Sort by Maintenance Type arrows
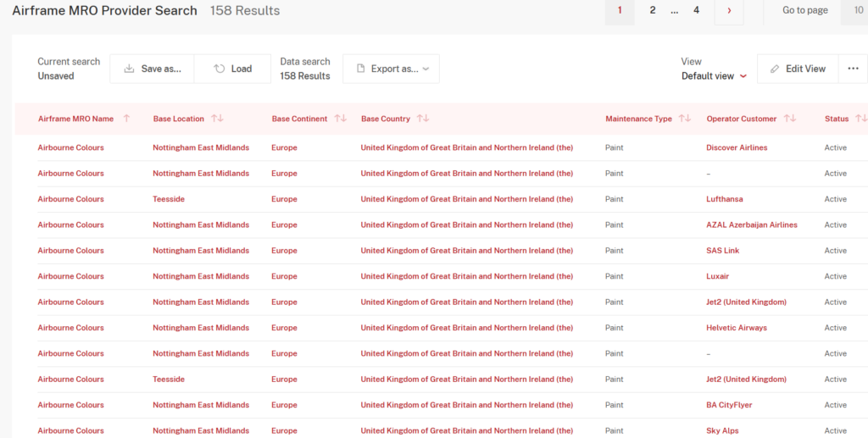Screen dimensions: 868x438 tap(685, 119)
